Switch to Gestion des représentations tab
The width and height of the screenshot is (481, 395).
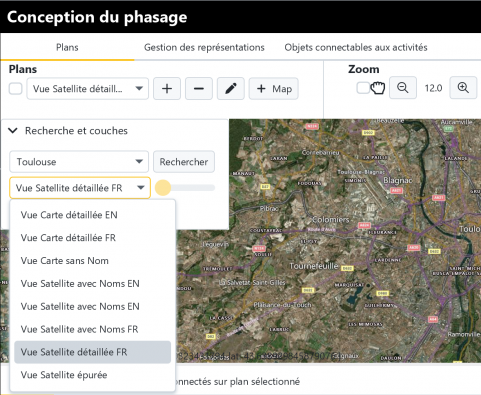(x=204, y=47)
